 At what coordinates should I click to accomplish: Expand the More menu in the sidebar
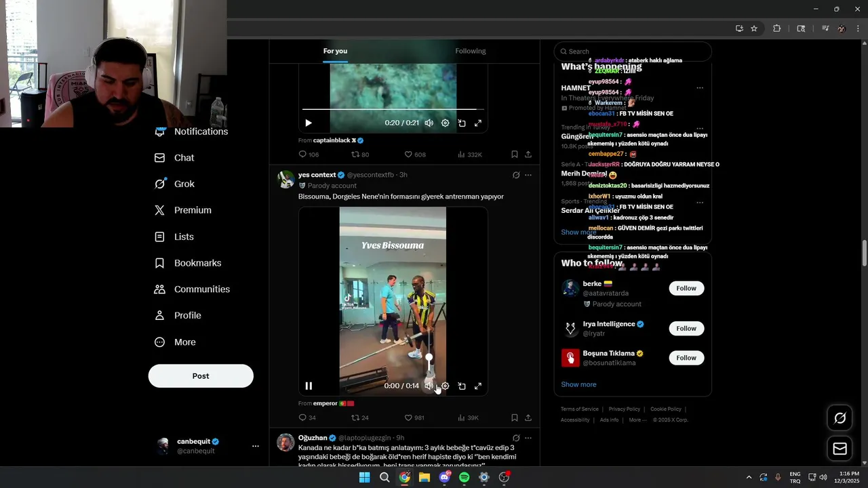pyautogui.click(x=176, y=342)
